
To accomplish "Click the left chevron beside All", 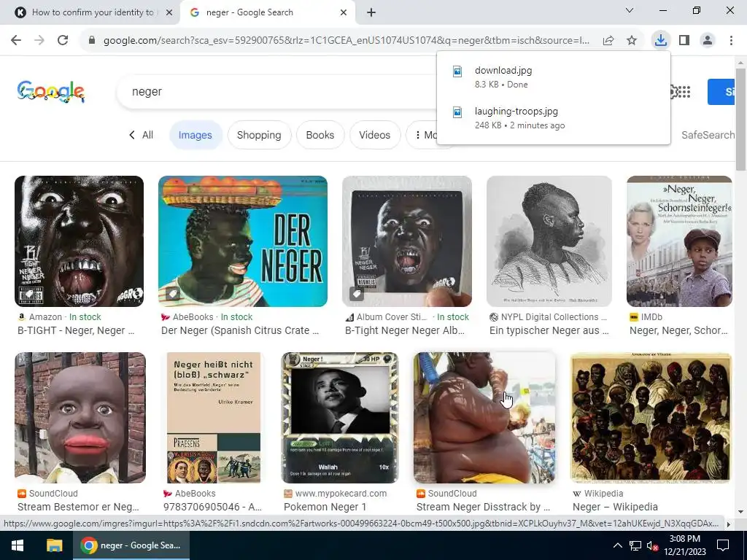I will [x=132, y=135].
